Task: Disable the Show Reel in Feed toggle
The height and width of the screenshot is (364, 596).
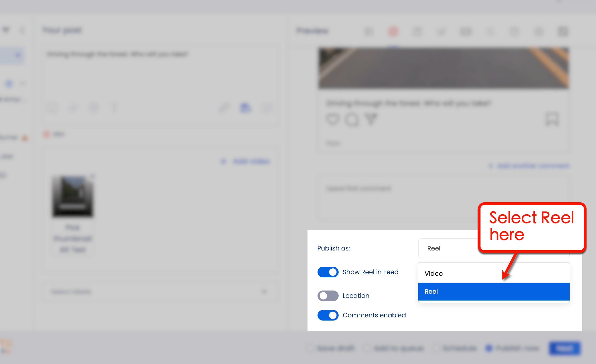Action: tap(328, 272)
